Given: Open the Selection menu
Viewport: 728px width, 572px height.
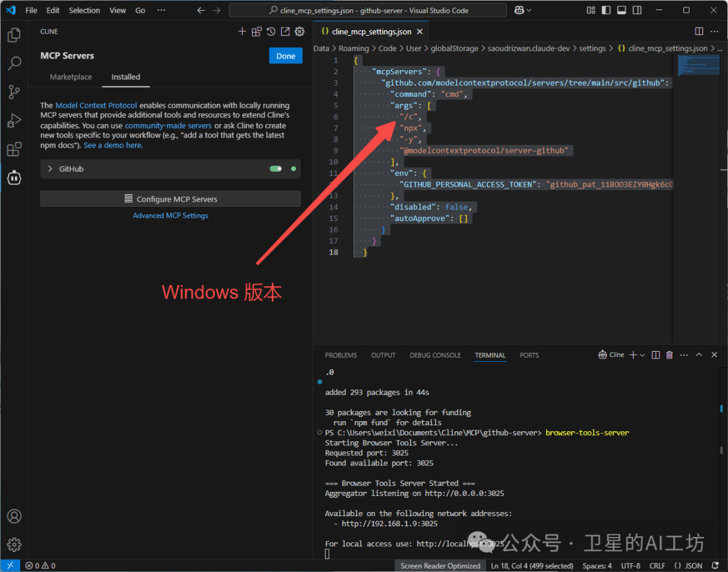Looking at the screenshot, I should (x=84, y=10).
